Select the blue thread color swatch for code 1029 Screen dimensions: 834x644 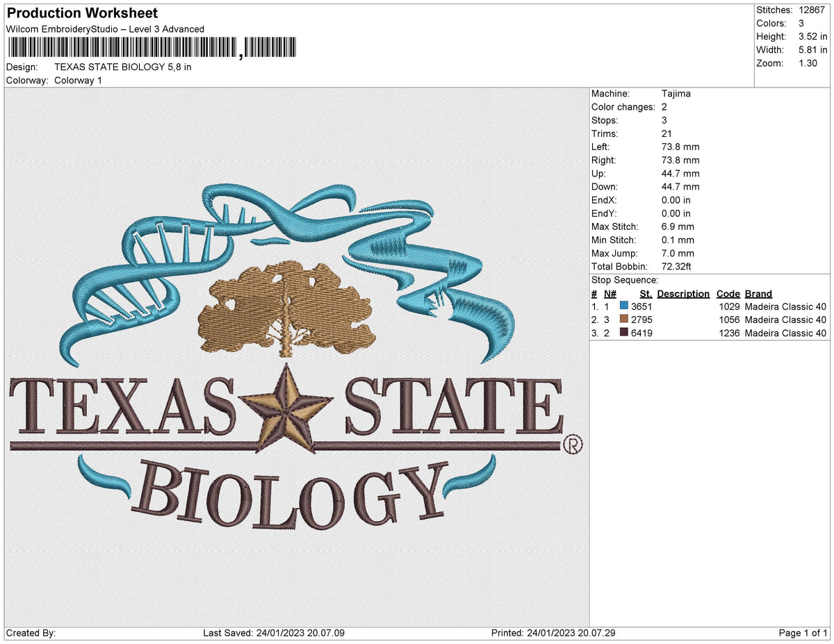pyautogui.click(x=624, y=306)
